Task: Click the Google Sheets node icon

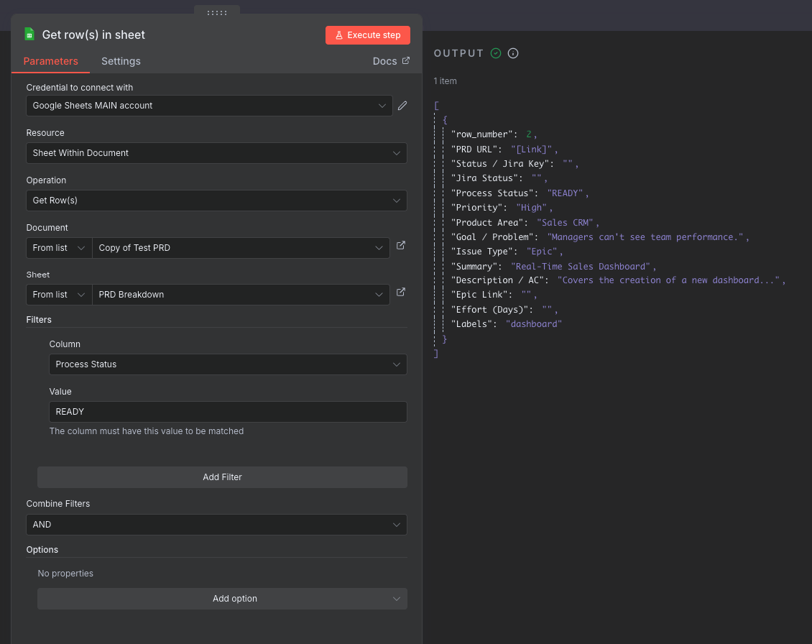Action: pos(29,34)
